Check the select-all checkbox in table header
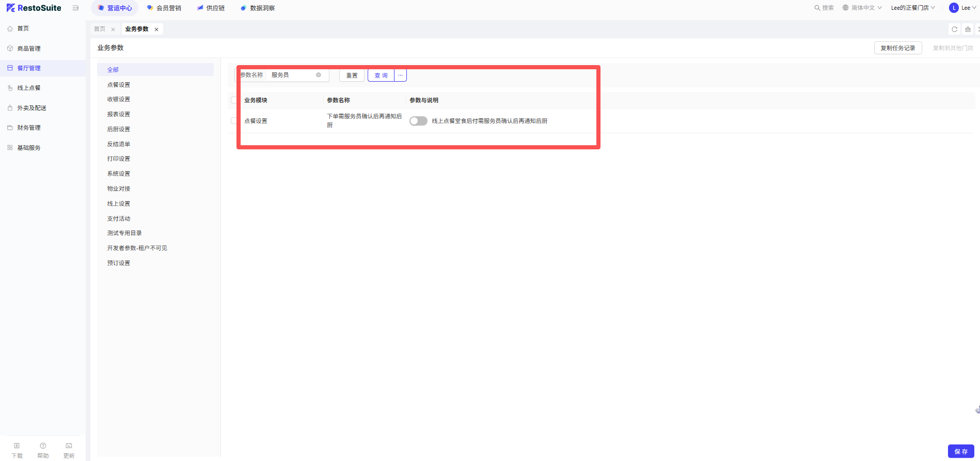Image resolution: width=980 pixels, height=461 pixels. click(x=234, y=100)
